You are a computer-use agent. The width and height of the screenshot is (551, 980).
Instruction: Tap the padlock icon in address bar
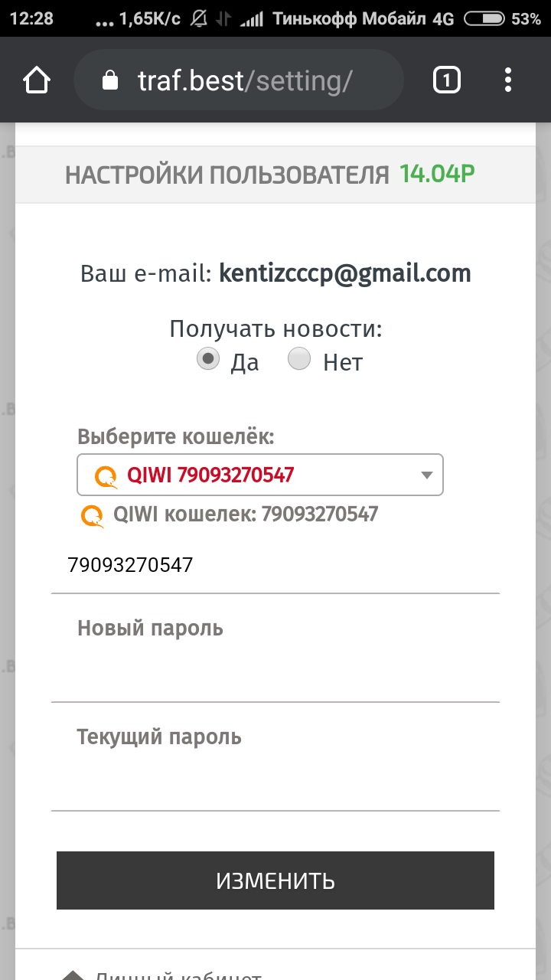click(x=110, y=80)
